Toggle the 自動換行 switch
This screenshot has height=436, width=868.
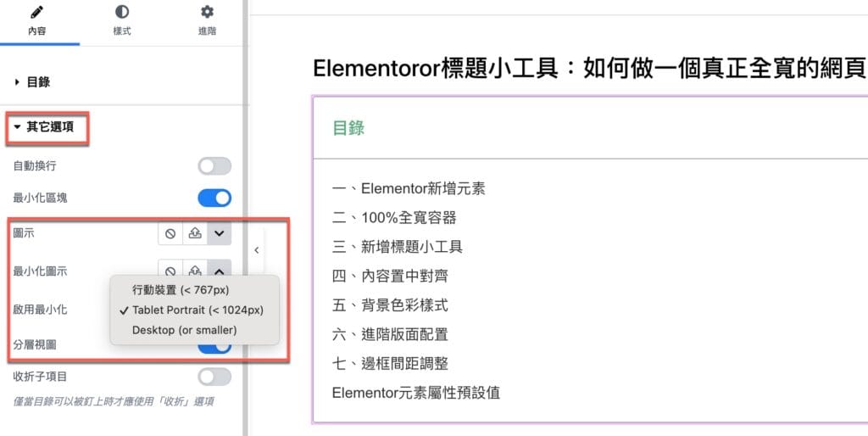click(214, 166)
